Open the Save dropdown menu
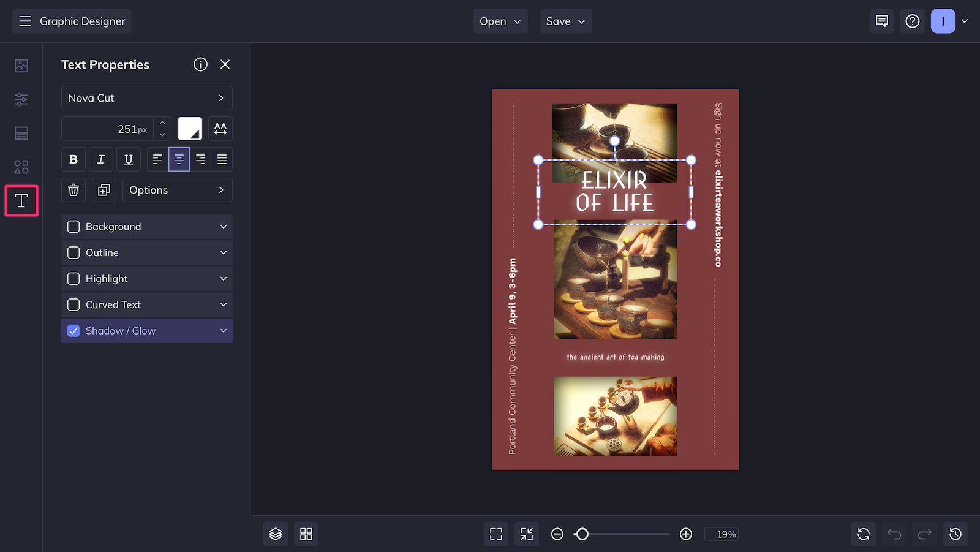Viewport: 980px width, 552px height. [x=565, y=21]
